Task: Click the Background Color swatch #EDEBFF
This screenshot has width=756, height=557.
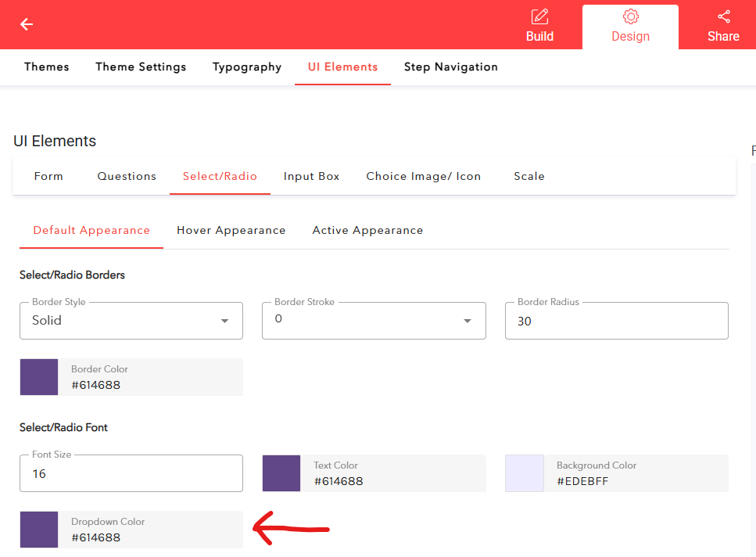Action: 525,473
